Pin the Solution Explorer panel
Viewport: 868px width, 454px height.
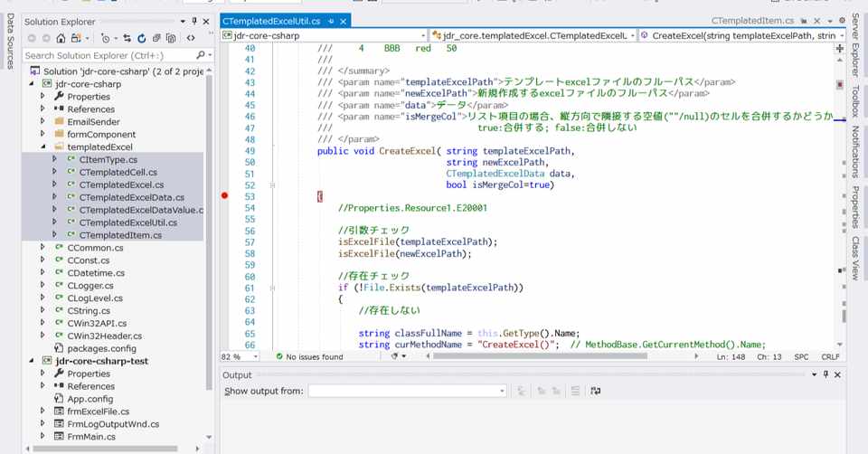[194, 21]
